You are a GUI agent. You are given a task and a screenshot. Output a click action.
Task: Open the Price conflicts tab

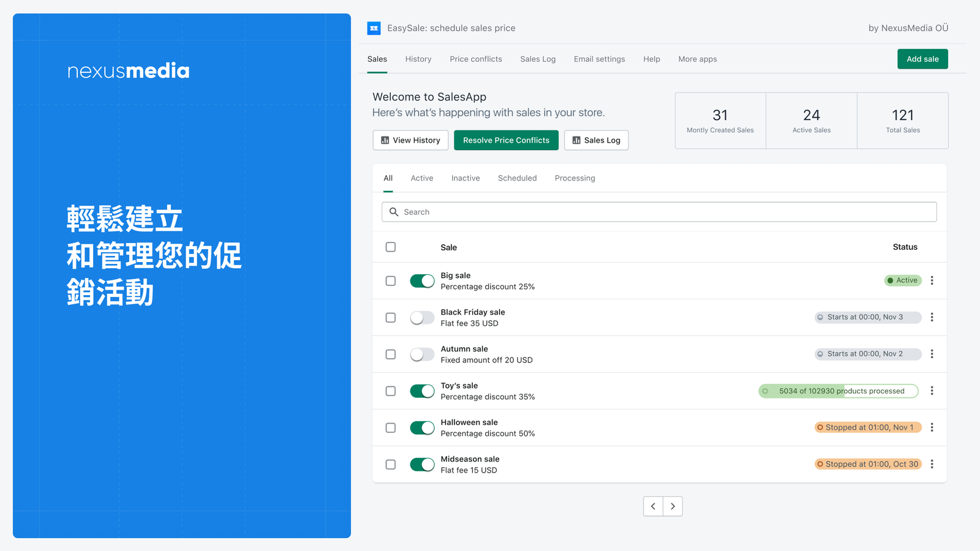(x=476, y=59)
